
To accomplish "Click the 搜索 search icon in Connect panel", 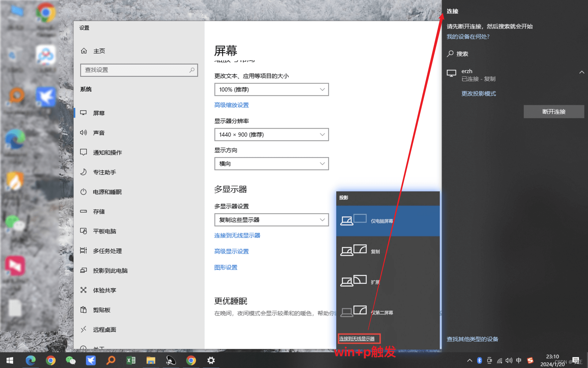I will [451, 54].
